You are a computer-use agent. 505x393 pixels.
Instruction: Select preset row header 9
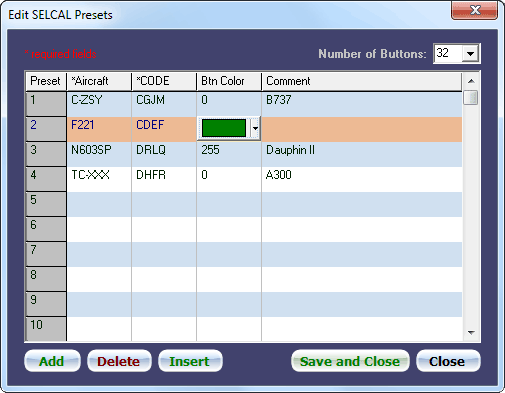point(46,304)
